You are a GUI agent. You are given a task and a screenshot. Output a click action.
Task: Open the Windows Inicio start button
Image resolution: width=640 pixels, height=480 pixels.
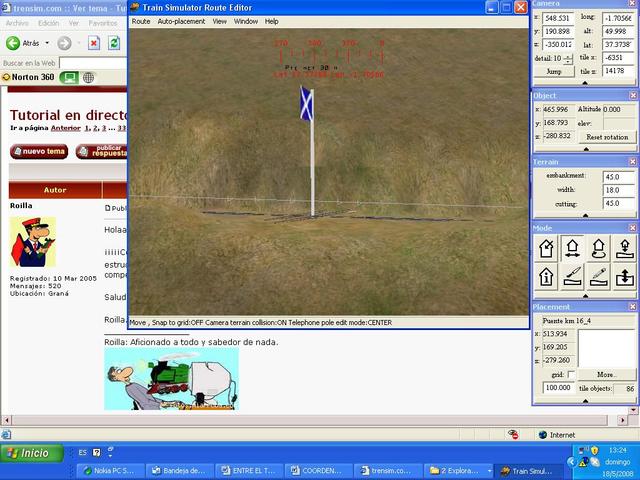pyautogui.click(x=29, y=453)
